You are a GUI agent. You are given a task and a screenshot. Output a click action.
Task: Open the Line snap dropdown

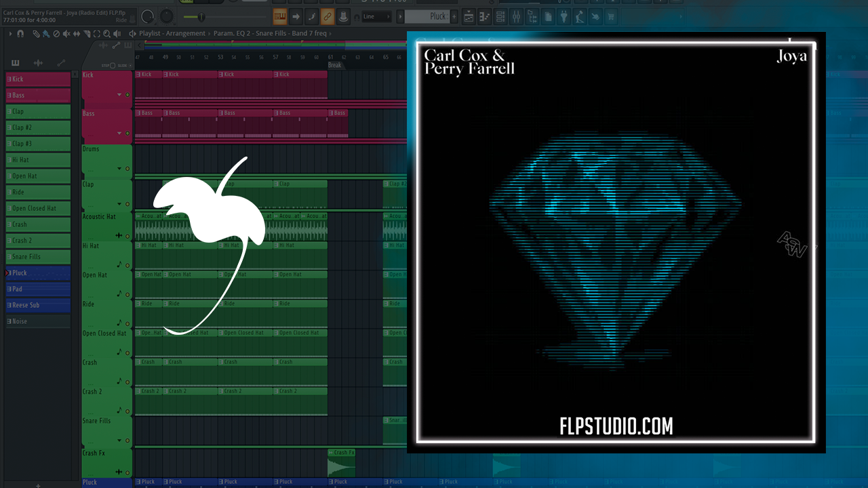click(377, 16)
